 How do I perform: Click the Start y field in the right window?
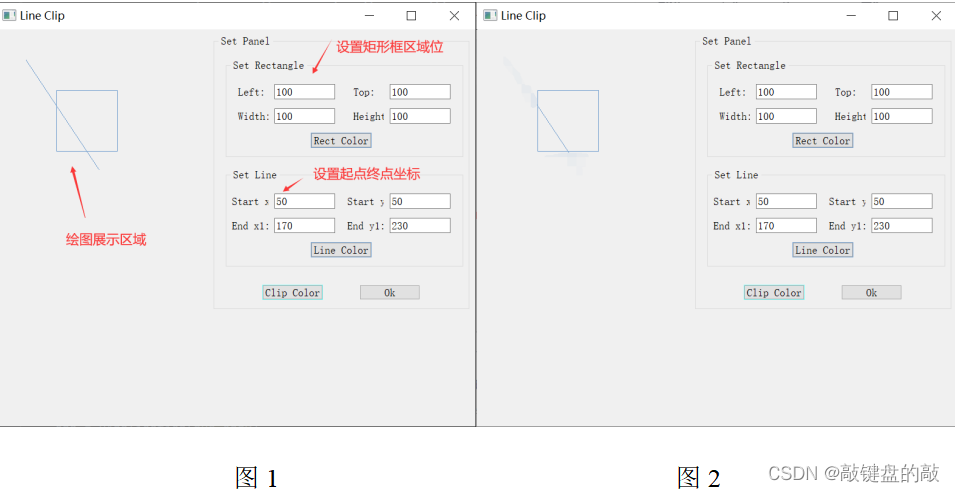[x=902, y=202]
